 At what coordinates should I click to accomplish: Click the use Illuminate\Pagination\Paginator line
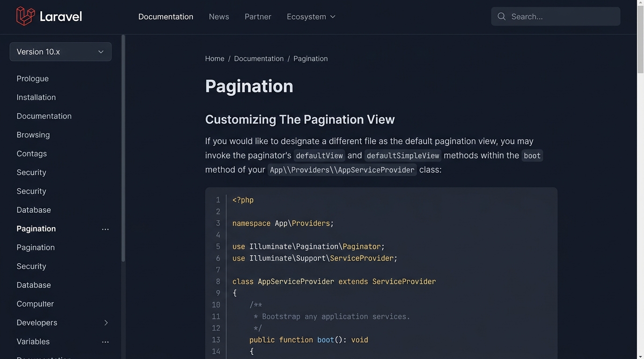pos(308,246)
